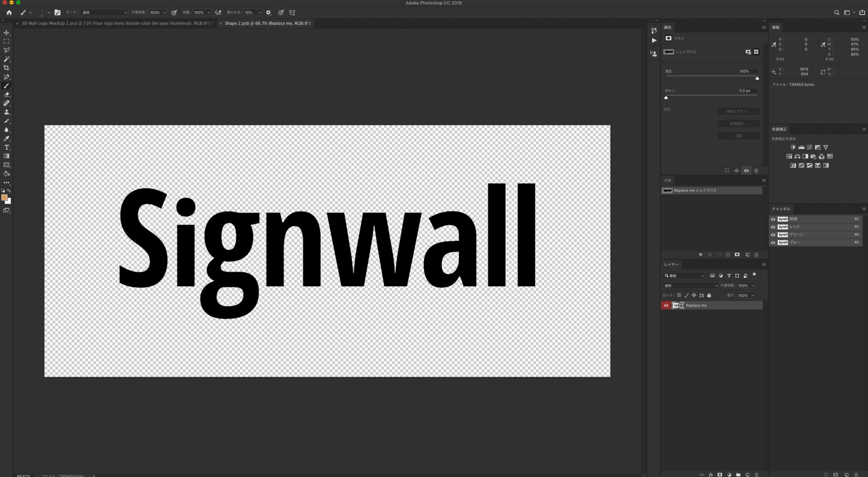Add Levels adjustment icon

pyautogui.click(x=801, y=147)
